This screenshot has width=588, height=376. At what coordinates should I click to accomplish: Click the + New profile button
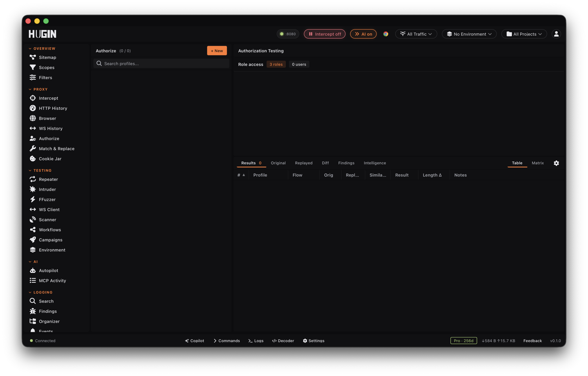pyautogui.click(x=217, y=51)
